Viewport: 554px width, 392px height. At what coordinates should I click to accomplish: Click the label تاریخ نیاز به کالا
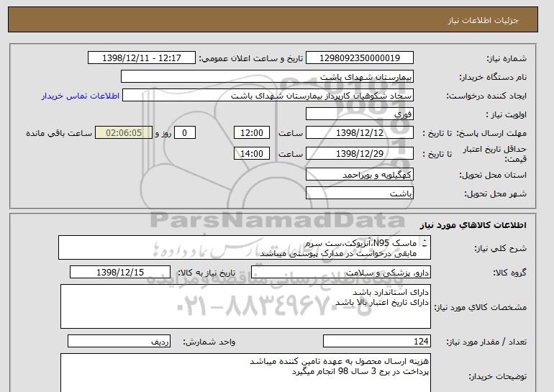coord(206,273)
